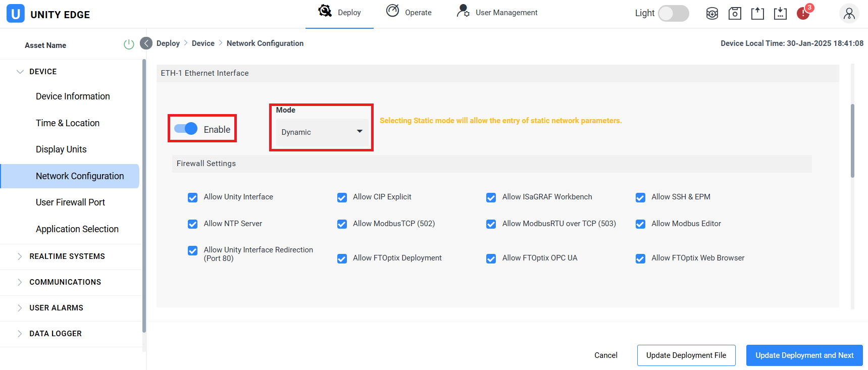This screenshot has height=370, width=868.
Task: Uncheck Allow FTOptix Deployment
Action: 342,258
